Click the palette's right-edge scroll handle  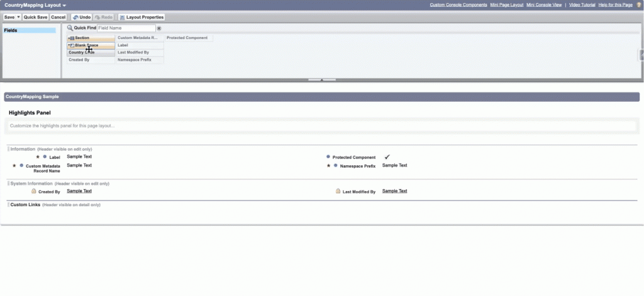(641, 55)
